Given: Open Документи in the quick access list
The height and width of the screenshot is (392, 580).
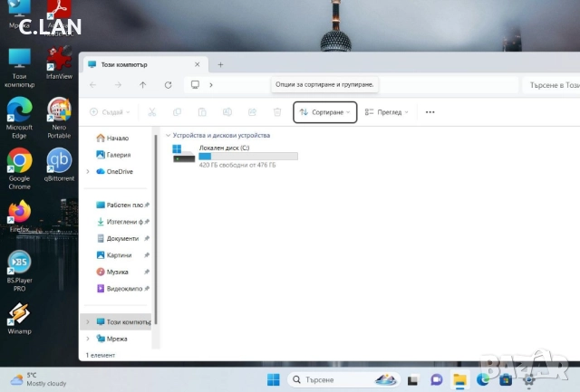Looking at the screenshot, I should (x=122, y=238).
